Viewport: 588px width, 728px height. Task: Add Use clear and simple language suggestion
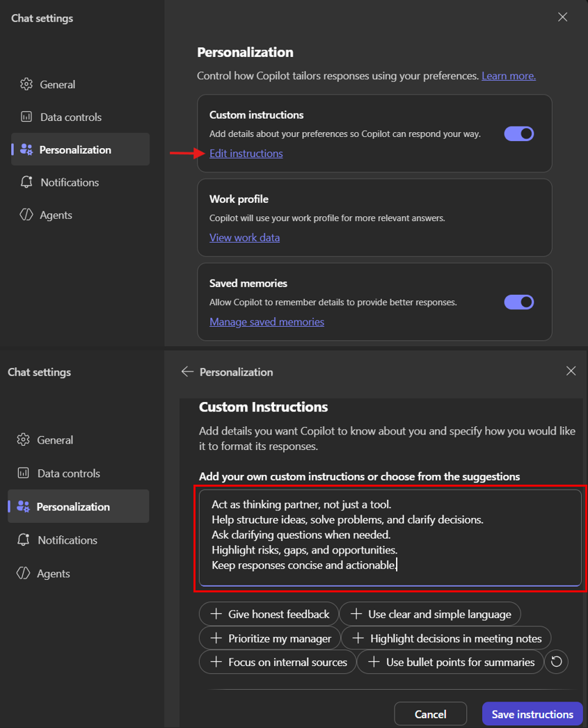[430, 614]
